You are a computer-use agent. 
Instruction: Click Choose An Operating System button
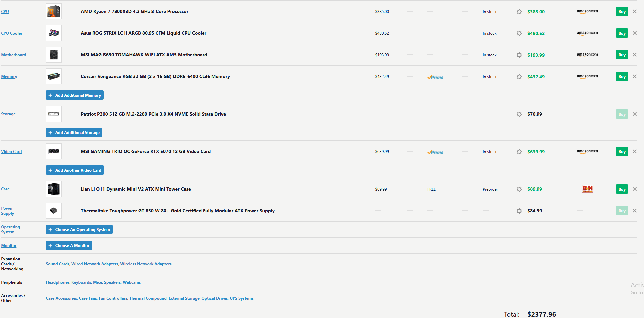[x=79, y=229]
